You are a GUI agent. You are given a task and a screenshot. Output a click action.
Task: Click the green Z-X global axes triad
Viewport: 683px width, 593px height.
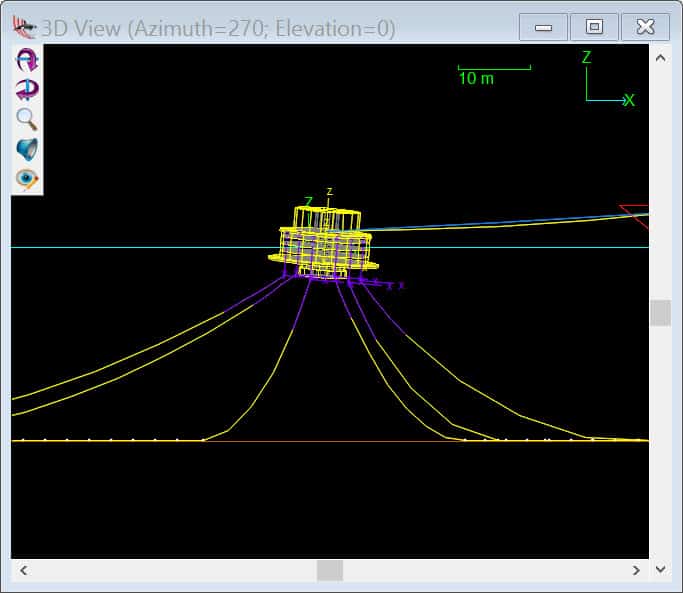[x=604, y=84]
